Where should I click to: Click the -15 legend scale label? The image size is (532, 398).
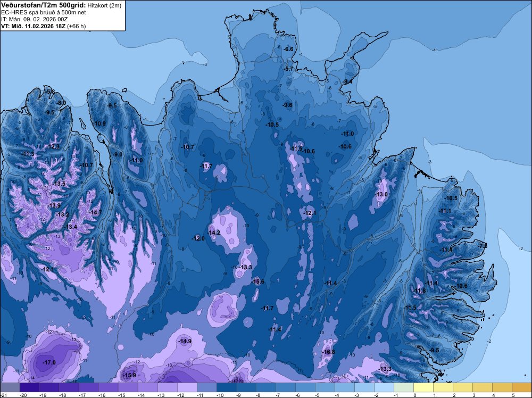122,395
